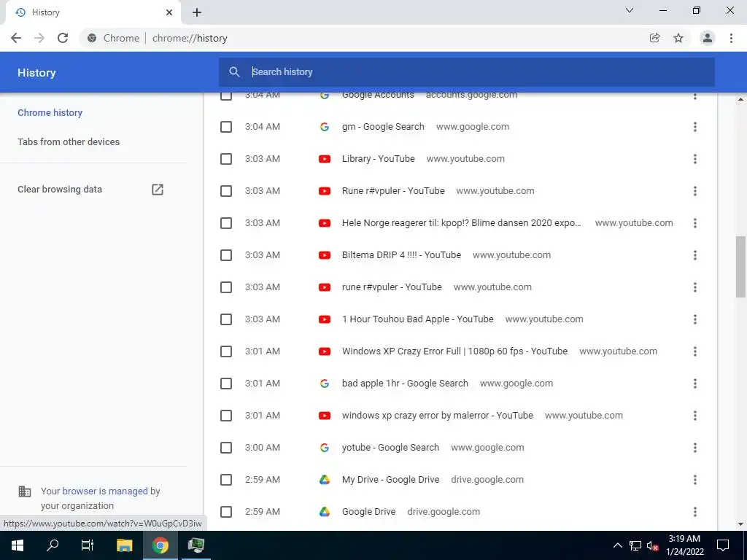Click the search magnifier icon in history
Viewport: 747px width, 560px height.
point(234,72)
